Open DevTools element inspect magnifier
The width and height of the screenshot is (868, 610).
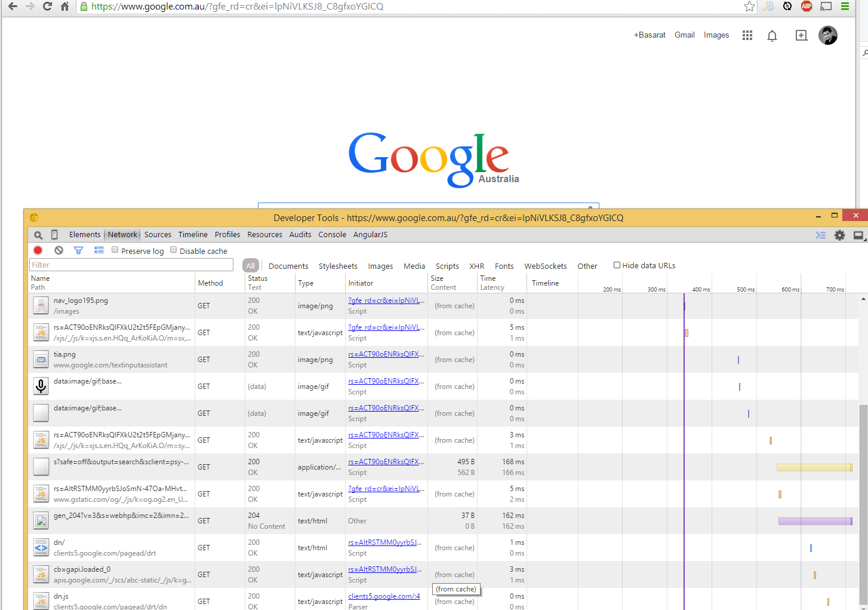pos(38,235)
